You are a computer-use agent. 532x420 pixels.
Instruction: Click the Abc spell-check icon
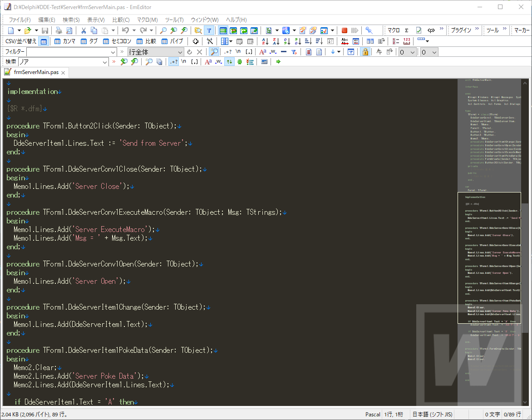click(x=345, y=41)
